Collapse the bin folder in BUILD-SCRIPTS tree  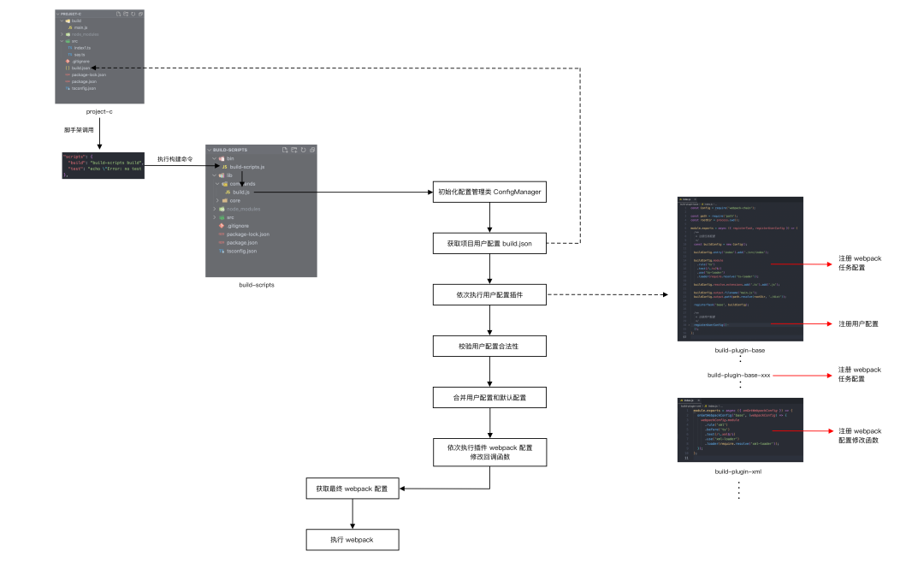[x=215, y=158]
